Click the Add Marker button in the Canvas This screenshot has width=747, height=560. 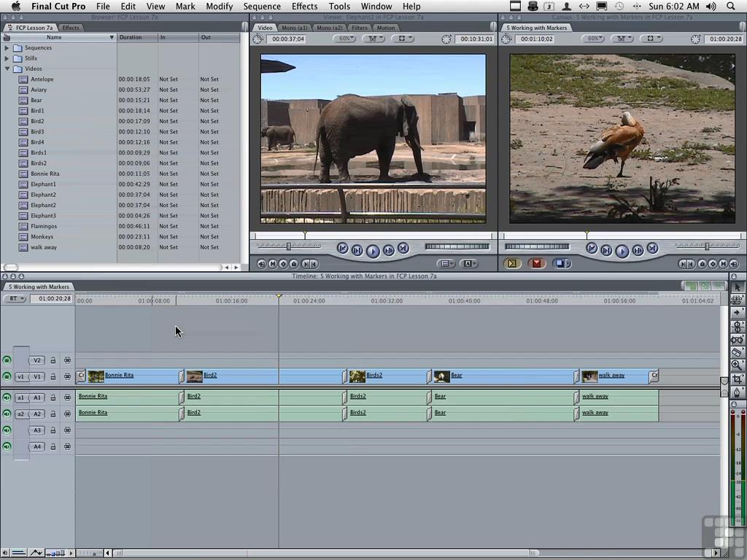(703, 264)
